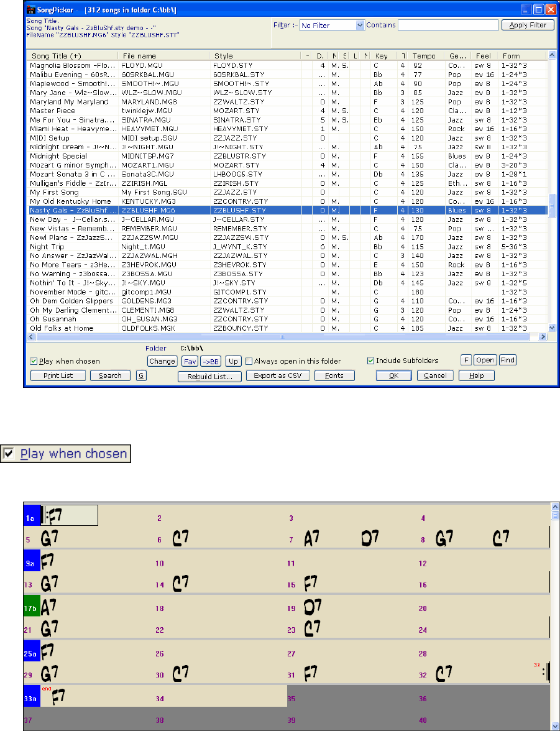Click style name HEAVYMET.STY
Viewport: 560px width, 731px height.
click(241, 129)
